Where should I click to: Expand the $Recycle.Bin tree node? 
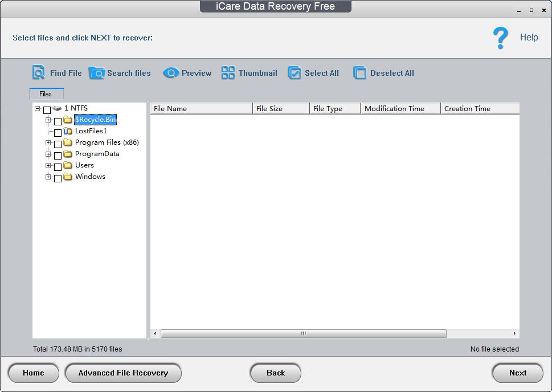tap(48, 120)
